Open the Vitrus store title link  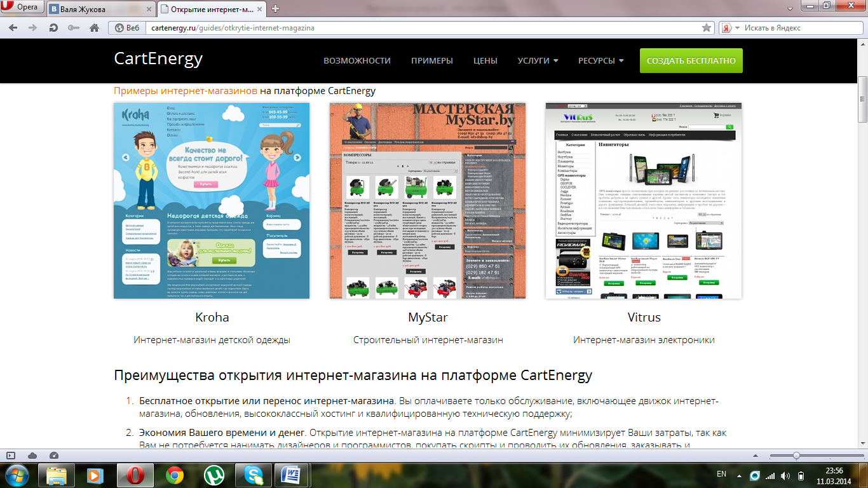[x=644, y=317]
